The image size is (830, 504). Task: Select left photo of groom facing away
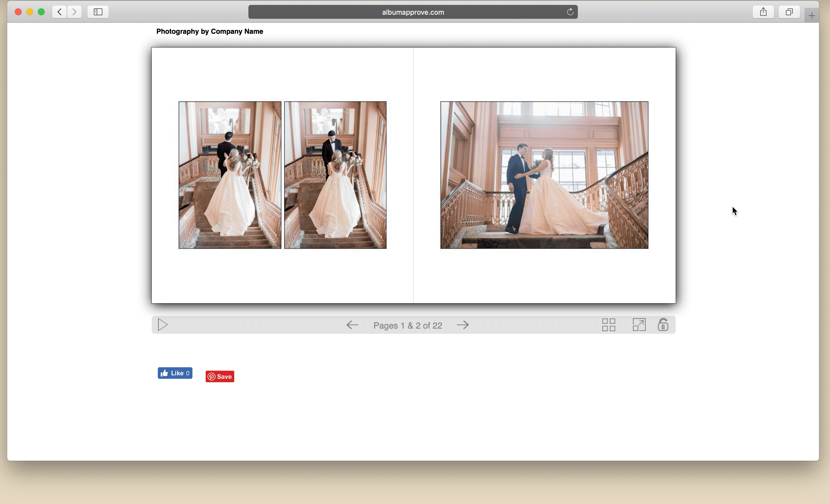pyautogui.click(x=230, y=175)
